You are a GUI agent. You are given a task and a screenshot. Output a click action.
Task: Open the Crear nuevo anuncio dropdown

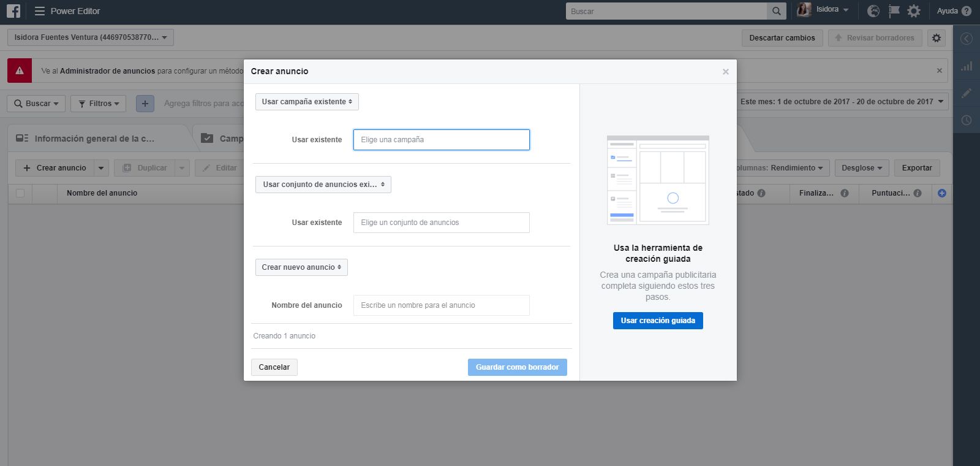[301, 267]
